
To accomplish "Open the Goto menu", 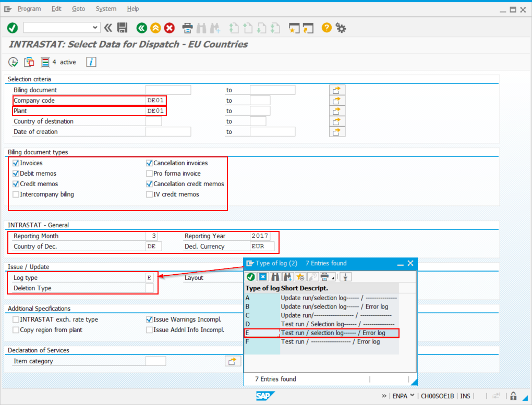I will 78,9.
